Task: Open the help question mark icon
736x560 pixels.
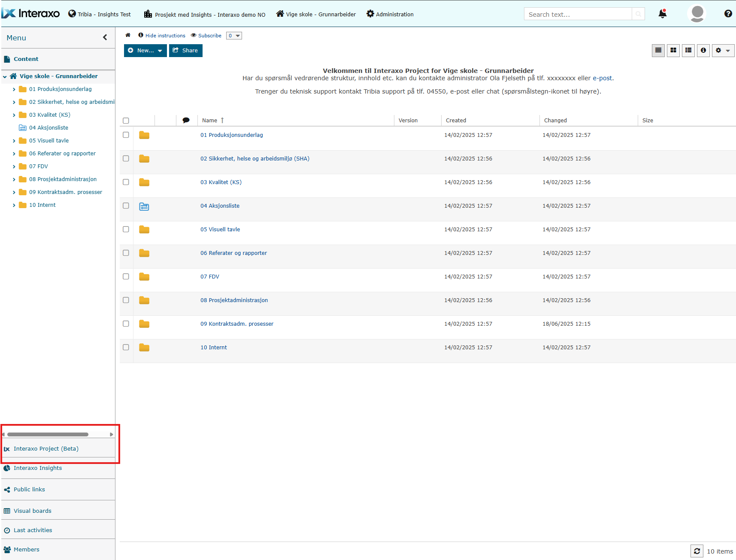Action: tap(728, 14)
